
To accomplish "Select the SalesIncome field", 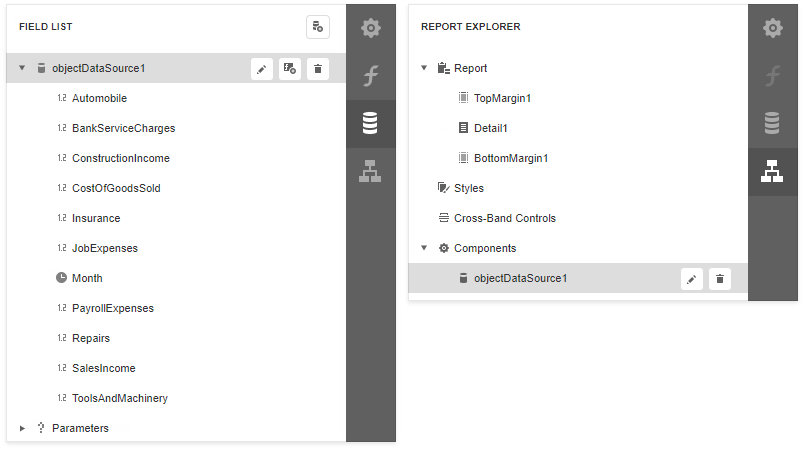I will pyautogui.click(x=103, y=368).
